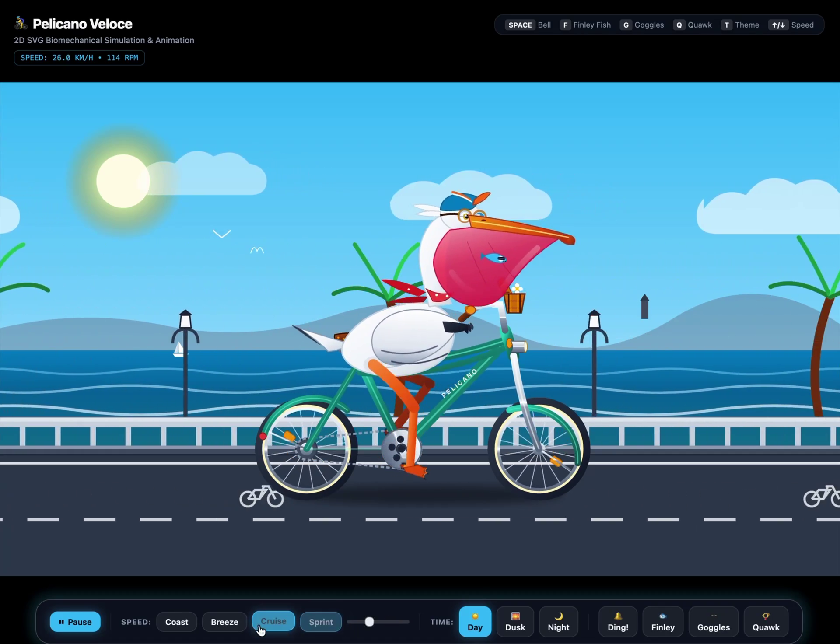Click the Pelicano Veloce title
The width and height of the screenshot is (840, 644).
pos(82,24)
